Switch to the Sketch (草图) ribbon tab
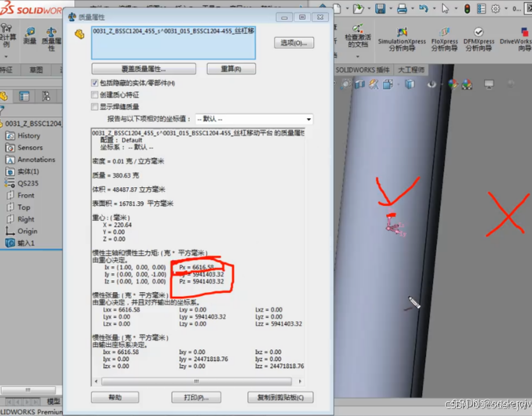This screenshot has width=532, height=416. tap(36, 70)
